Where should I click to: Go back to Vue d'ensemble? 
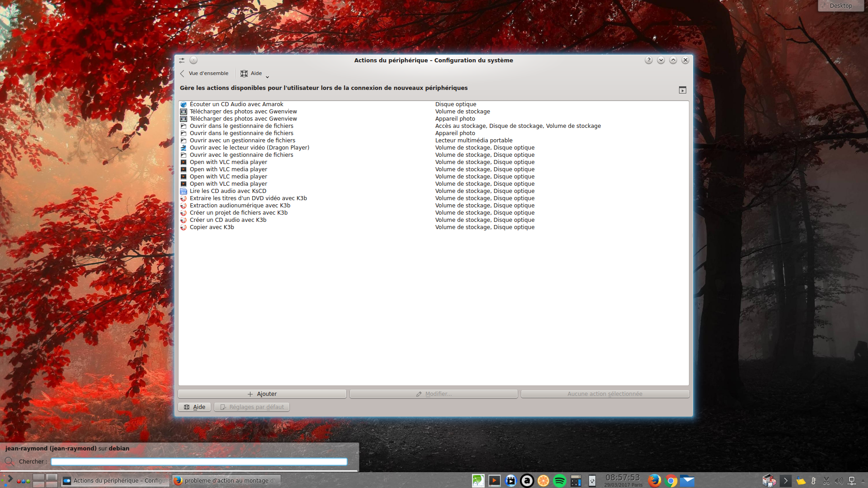pyautogui.click(x=204, y=73)
